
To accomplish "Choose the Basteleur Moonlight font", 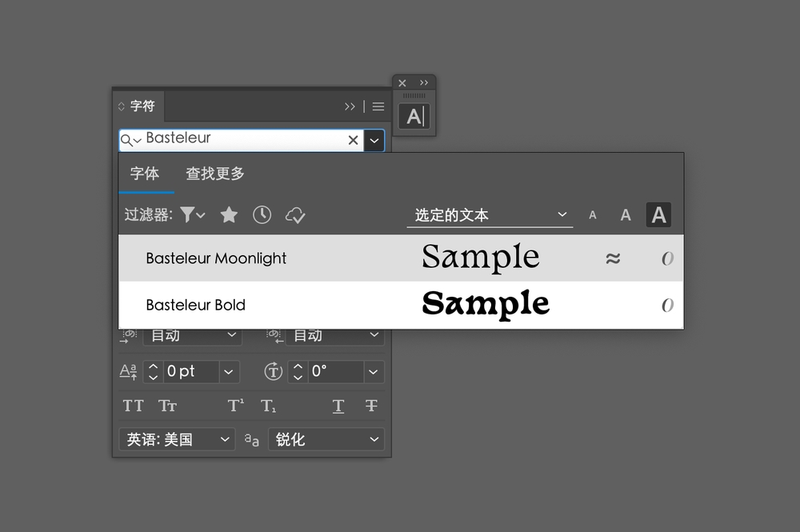I will [x=216, y=258].
